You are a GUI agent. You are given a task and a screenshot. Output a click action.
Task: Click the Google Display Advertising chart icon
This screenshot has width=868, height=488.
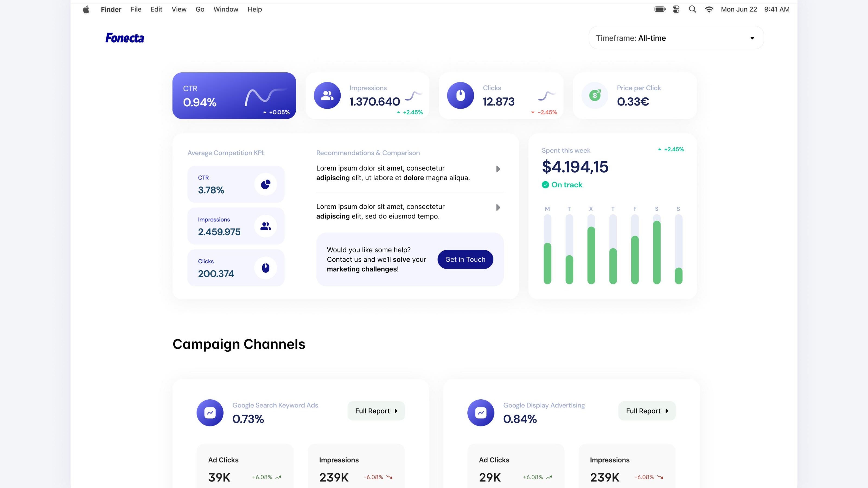point(481,413)
